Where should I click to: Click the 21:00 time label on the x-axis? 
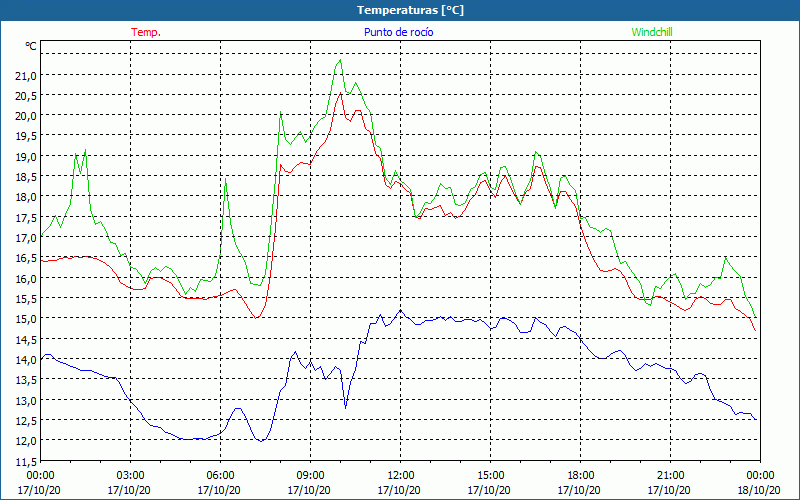670,476
